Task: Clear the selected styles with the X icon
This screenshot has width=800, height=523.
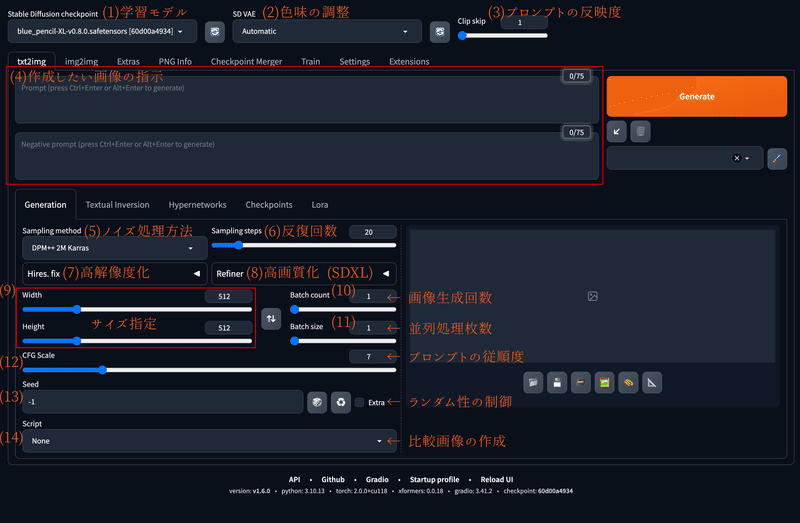Action: [x=737, y=158]
